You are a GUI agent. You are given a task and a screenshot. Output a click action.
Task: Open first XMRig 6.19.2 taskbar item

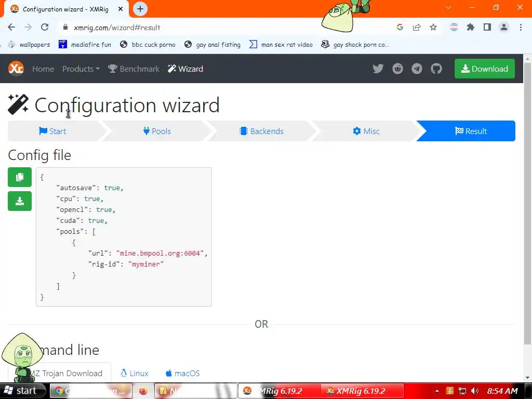pos(279,391)
